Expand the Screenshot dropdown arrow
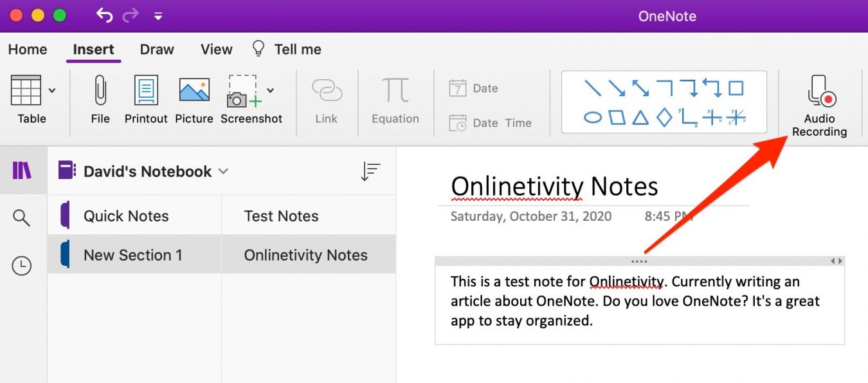Screen dimensions: 868x383 271,90
